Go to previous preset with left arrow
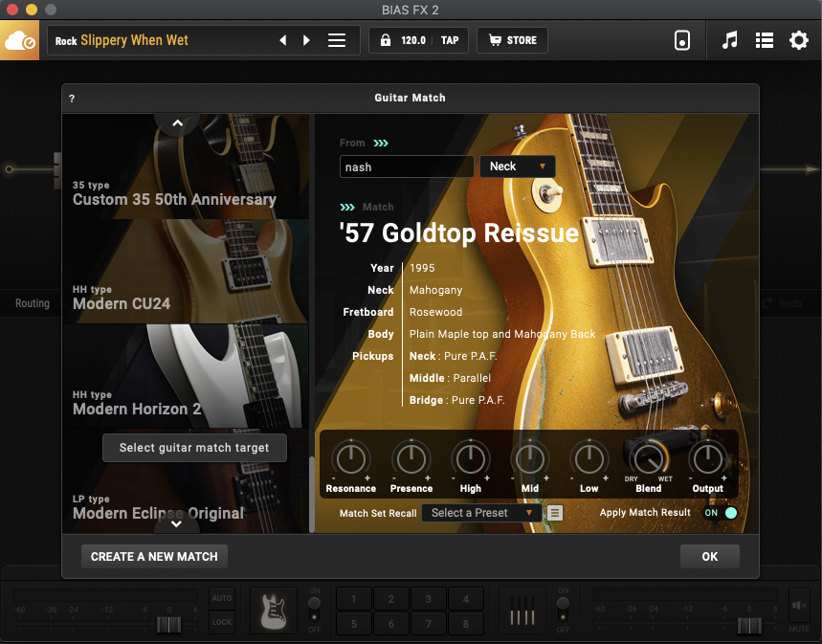The image size is (822, 644). 283,40
